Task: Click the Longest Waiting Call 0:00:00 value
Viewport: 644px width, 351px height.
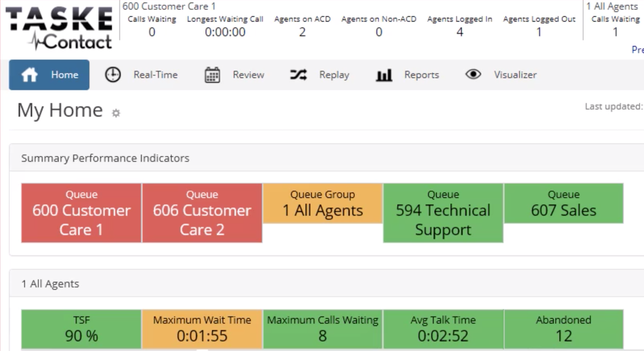Action: [x=225, y=32]
